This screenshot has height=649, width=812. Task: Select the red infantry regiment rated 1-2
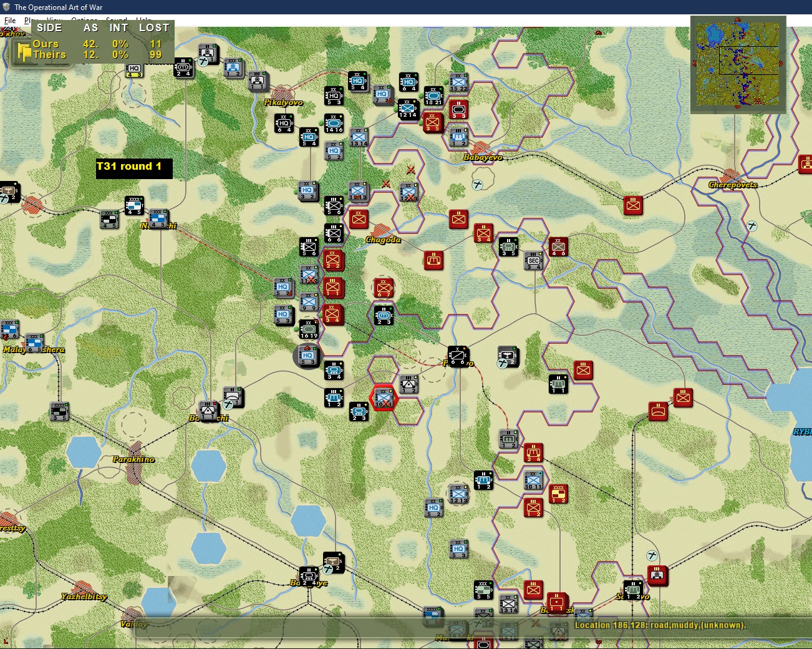click(x=533, y=507)
